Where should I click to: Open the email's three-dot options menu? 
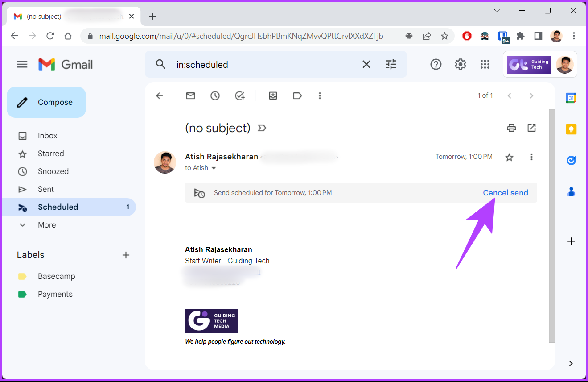(x=531, y=157)
